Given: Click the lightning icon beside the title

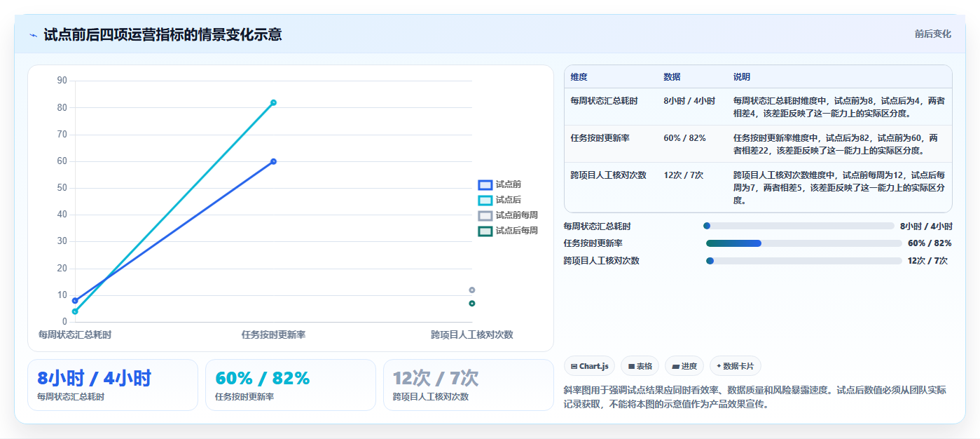Looking at the screenshot, I should click(33, 34).
